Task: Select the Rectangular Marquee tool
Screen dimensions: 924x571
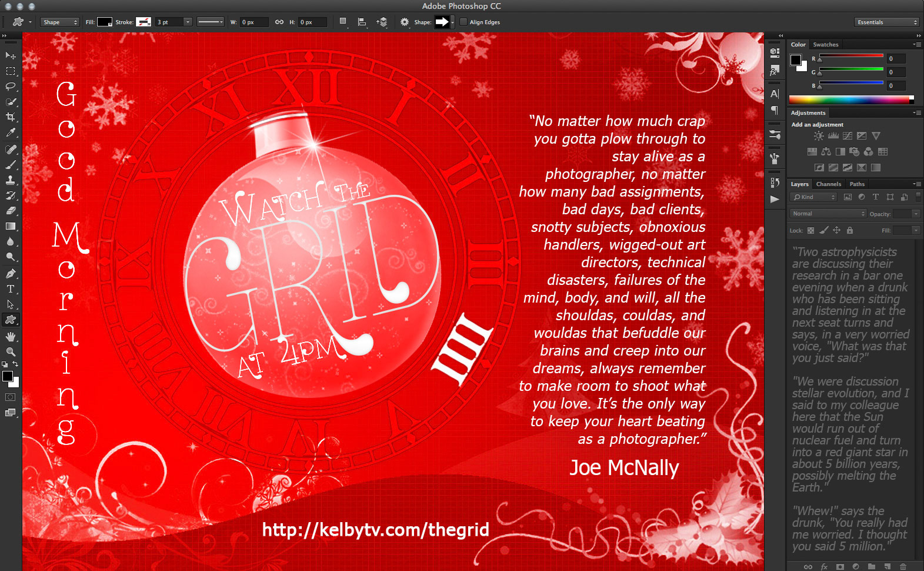Action: coord(11,71)
